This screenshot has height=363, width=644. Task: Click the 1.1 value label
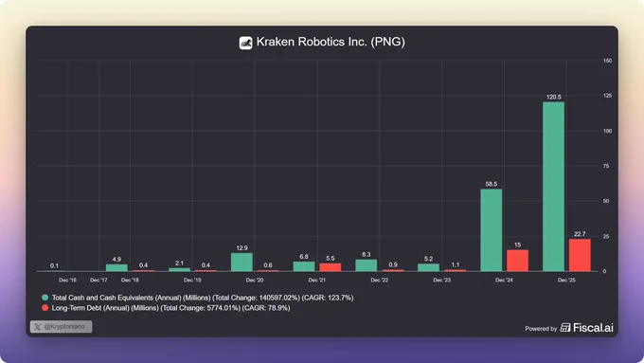(x=456, y=264)
